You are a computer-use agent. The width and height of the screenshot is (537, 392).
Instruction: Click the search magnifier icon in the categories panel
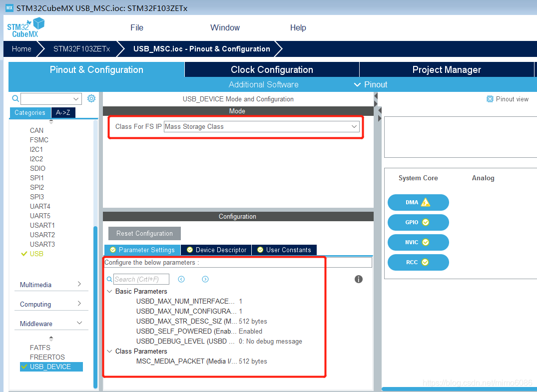[15, 98]
